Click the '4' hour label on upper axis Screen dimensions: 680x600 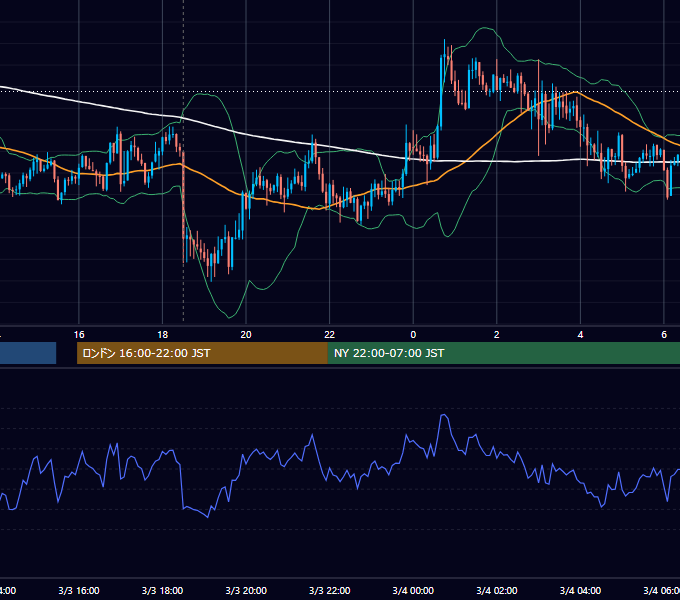(580, 335)
